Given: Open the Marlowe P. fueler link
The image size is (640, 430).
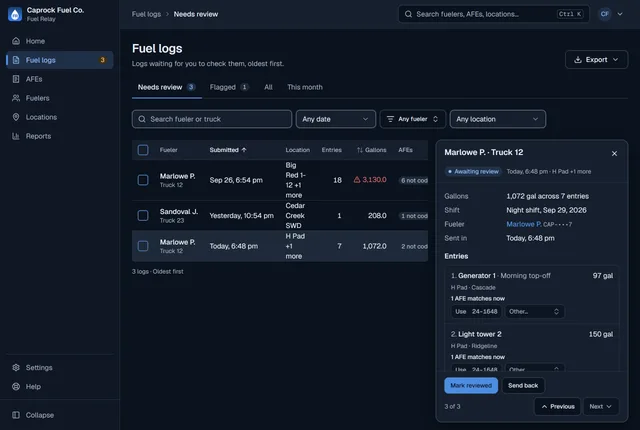Looking at the screenshot, I should [x=524, y=224].
